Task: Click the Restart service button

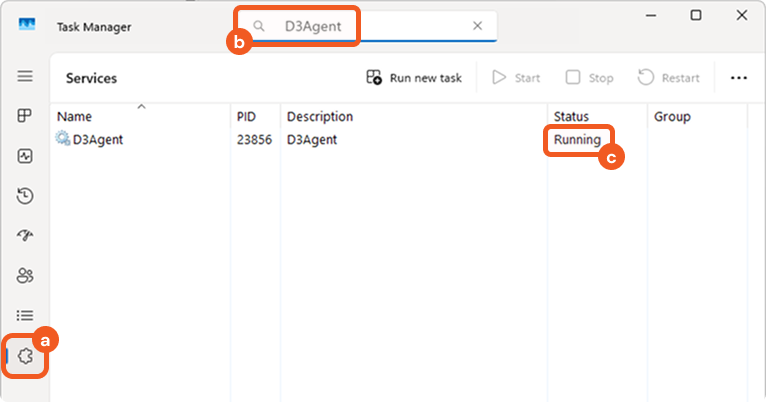Action: coord(668,78)
